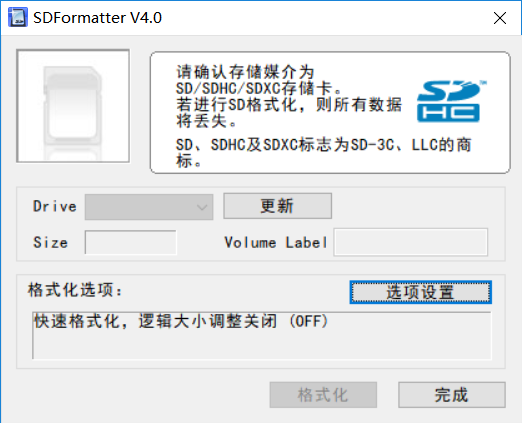Click the 格式化选项 heading text
The height and width of the screenshot is (423, 522).
coord(75,290)
